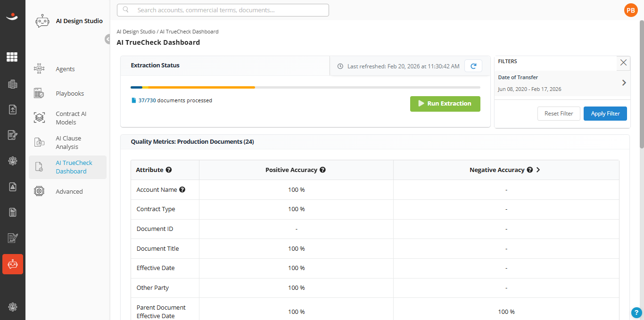Click the Advanced chip icon
This screenshot has width=644, height=320.
click(39, 191)
